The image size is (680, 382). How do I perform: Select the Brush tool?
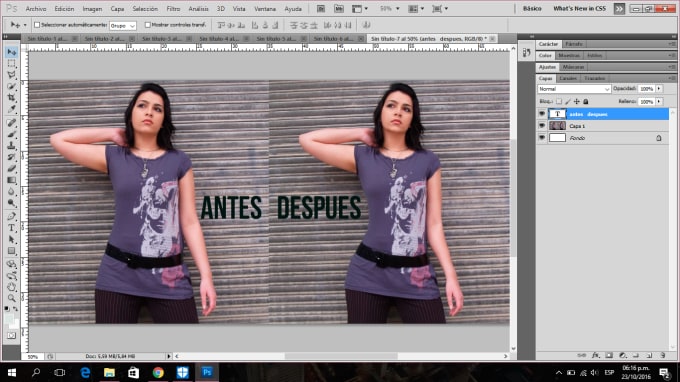[11, 134]
